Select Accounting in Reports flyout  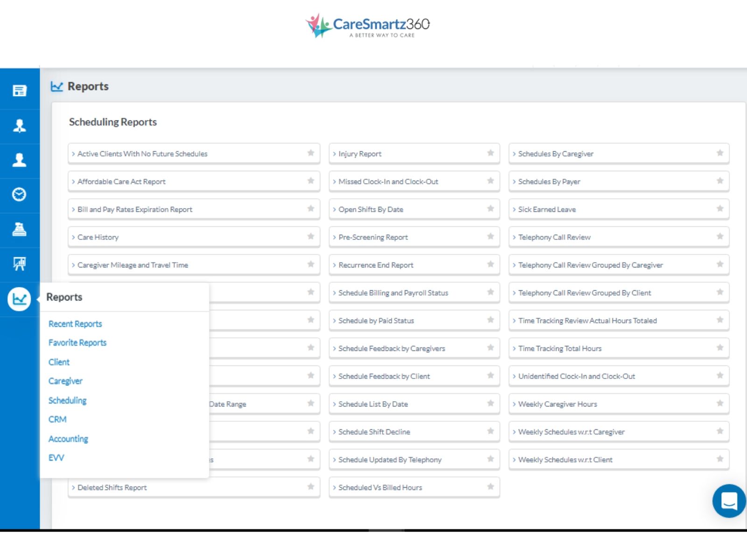pos(68,439)
